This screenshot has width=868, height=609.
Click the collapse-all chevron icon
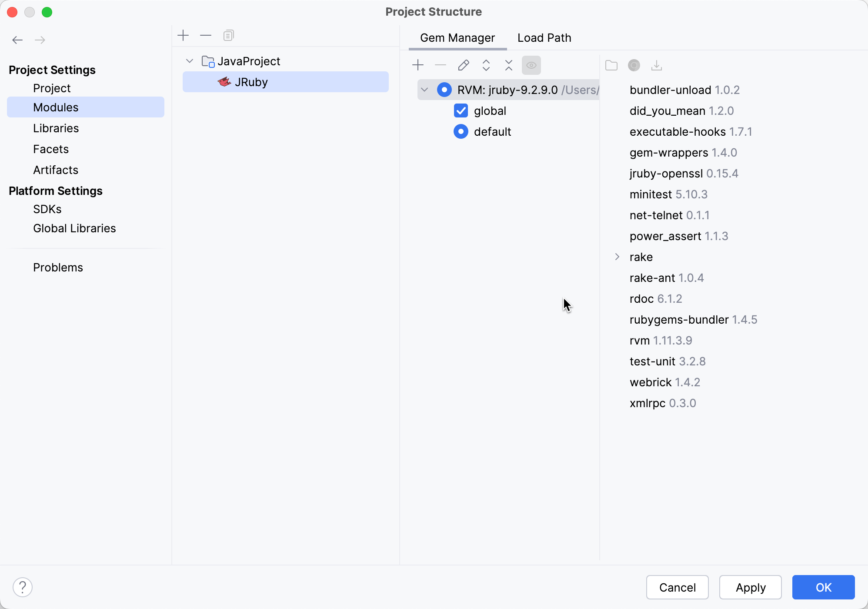pos(509,65)
